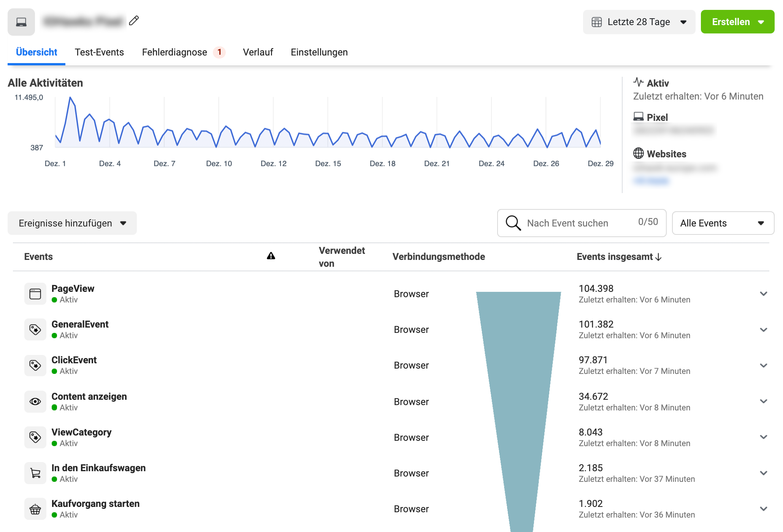This screenshot has width=783, height=532.
Task: Open the Fehlerdiagnose tab
Action: pos(174,52)
